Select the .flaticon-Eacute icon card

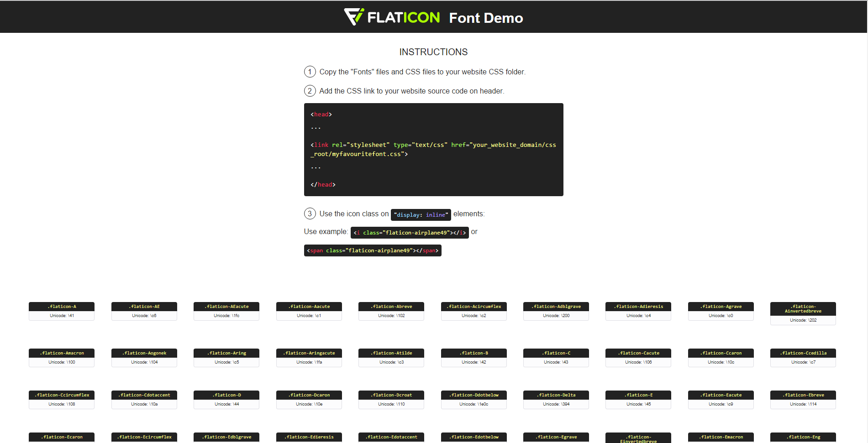click(721, 399)
